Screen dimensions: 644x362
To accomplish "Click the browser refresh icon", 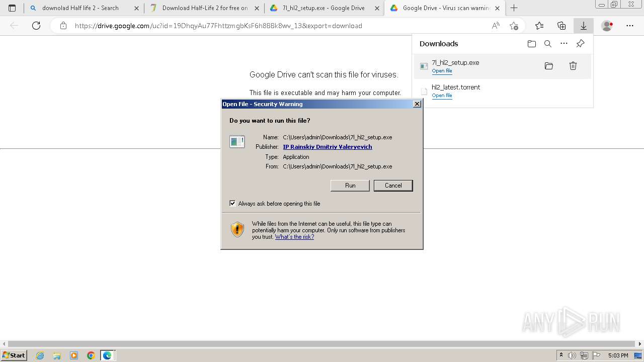I will click(x=36, y=26).
